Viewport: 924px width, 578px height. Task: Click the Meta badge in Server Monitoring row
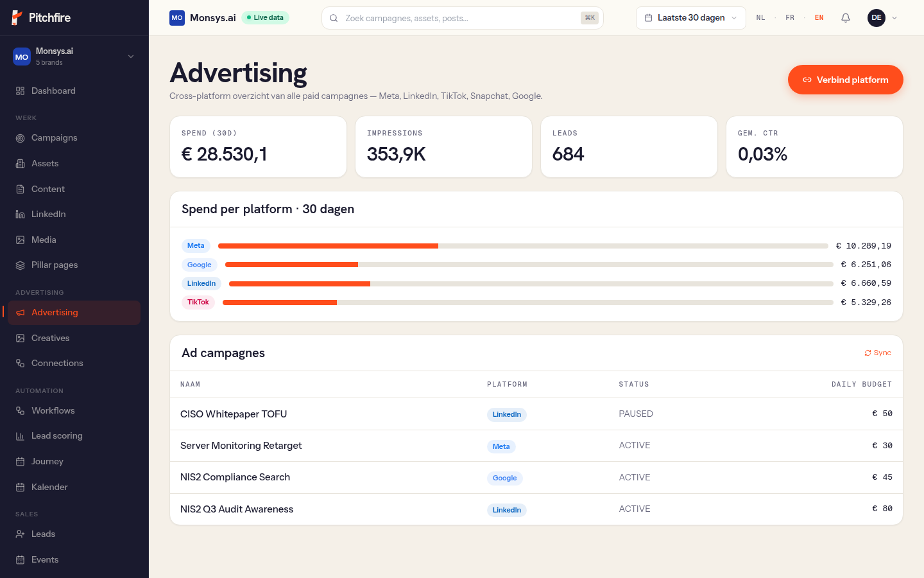(501, 446)
